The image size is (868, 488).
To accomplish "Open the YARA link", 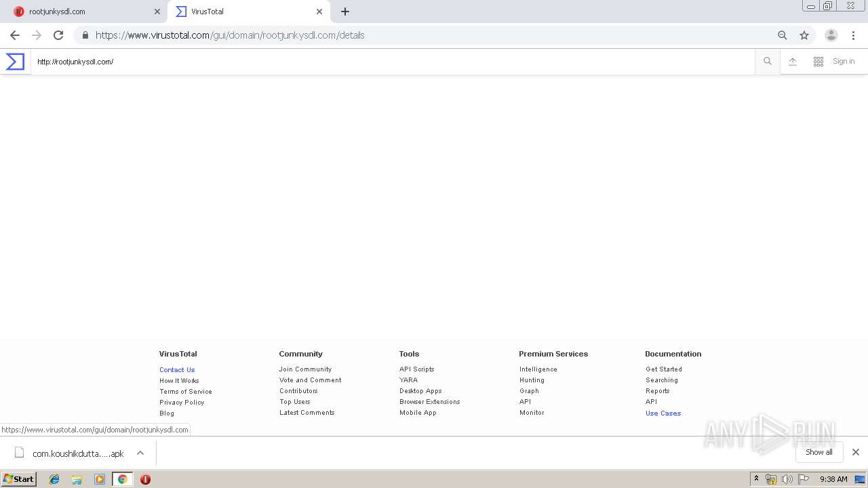I will point(408,380).
